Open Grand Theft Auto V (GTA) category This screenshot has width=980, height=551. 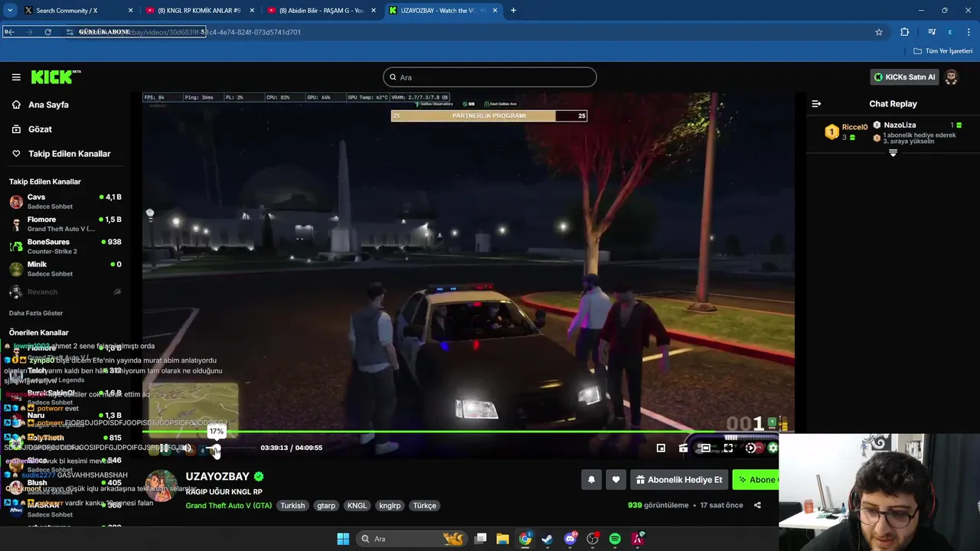pyautogui.click(x=228, y=505)
